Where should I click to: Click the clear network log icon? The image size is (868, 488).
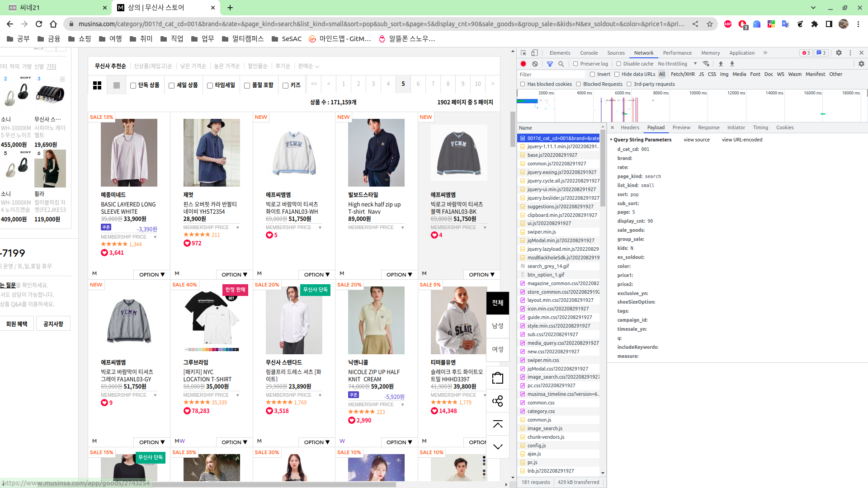pos(535,64)
